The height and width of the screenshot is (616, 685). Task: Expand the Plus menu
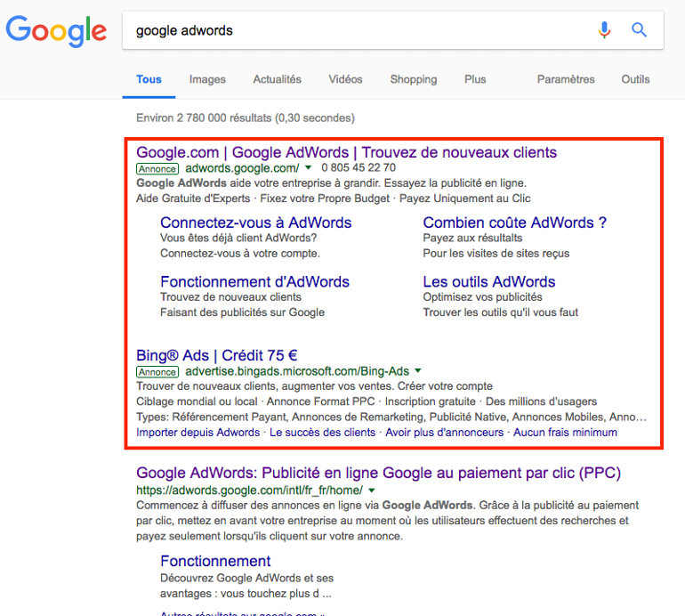coord(475,79)
